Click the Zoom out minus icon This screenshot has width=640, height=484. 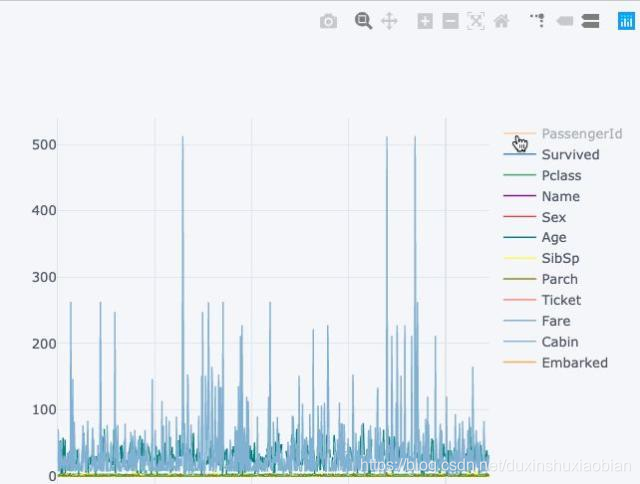tap(451, 21)
